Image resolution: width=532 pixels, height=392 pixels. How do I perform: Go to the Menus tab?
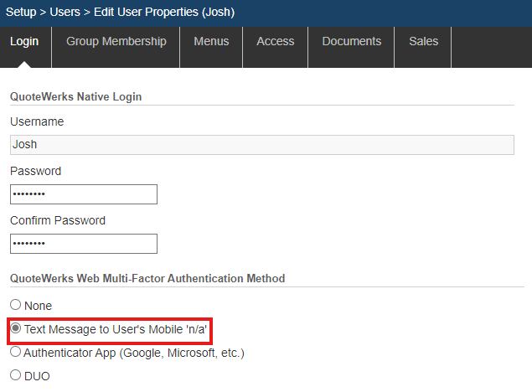pos(211,42)
